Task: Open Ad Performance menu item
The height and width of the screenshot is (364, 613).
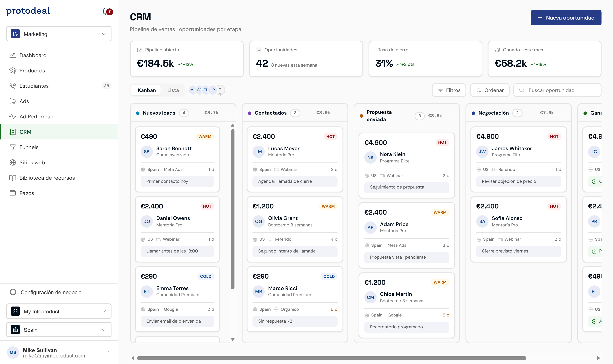Action: coord(59,116)
